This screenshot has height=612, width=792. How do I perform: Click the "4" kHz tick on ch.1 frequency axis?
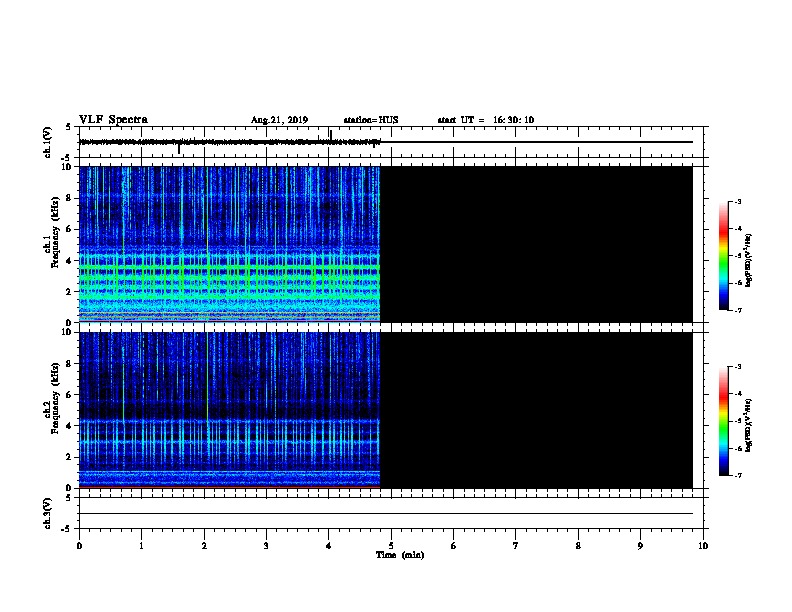pos(70,261)
